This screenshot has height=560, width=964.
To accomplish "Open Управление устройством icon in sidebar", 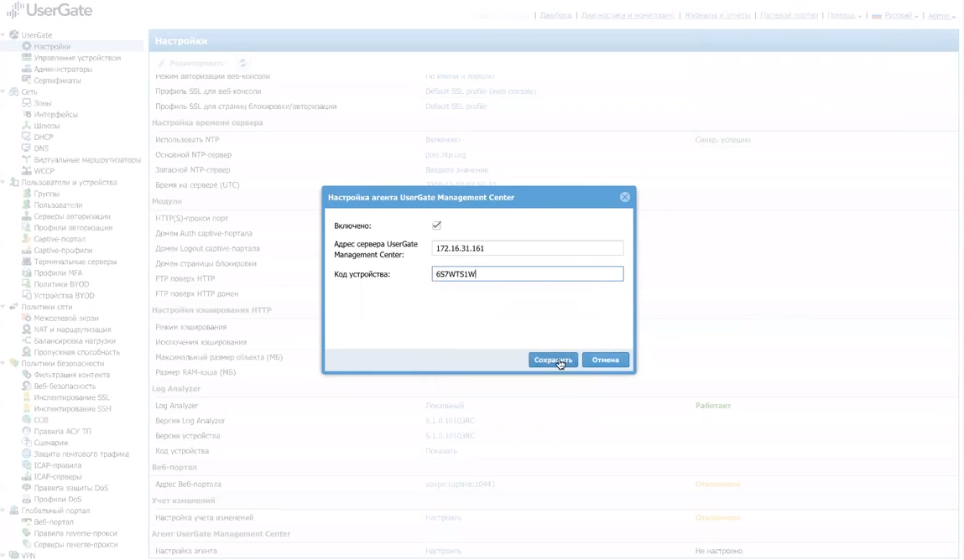I will pos(27,57).
